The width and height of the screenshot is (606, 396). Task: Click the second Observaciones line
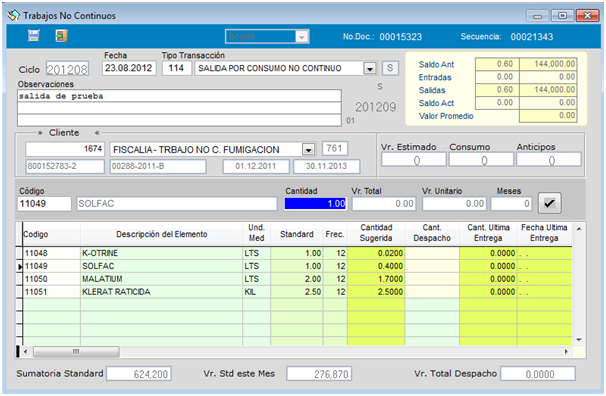pos(179,108)
